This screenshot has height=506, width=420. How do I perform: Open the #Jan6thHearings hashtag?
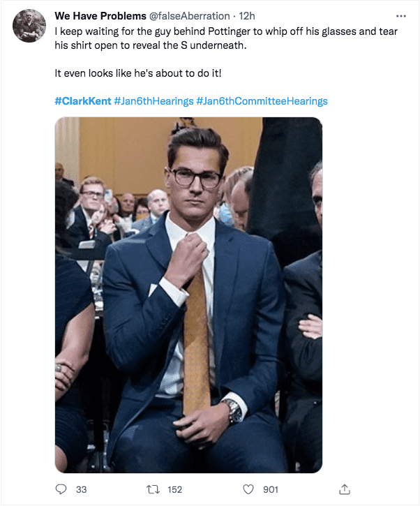click(x=153, y=101)
